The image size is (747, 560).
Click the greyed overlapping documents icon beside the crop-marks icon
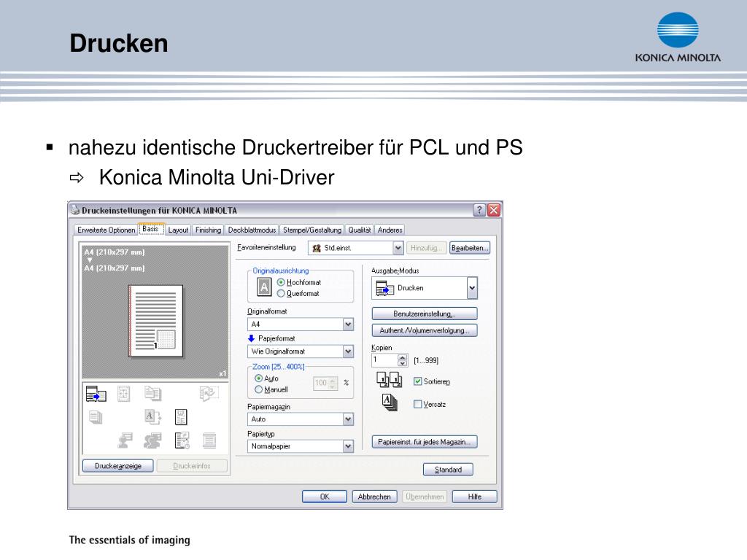(x=153, y=393)
